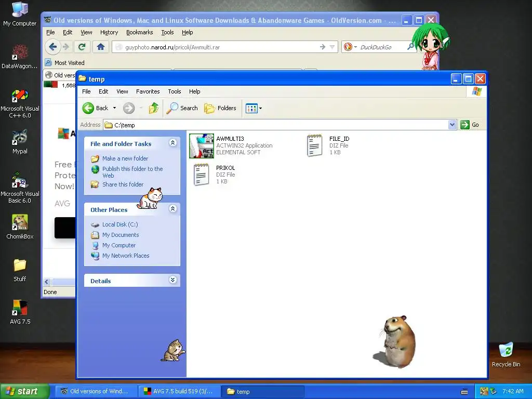
Task: Click the Start button
Action: click(x=24, y=391)
